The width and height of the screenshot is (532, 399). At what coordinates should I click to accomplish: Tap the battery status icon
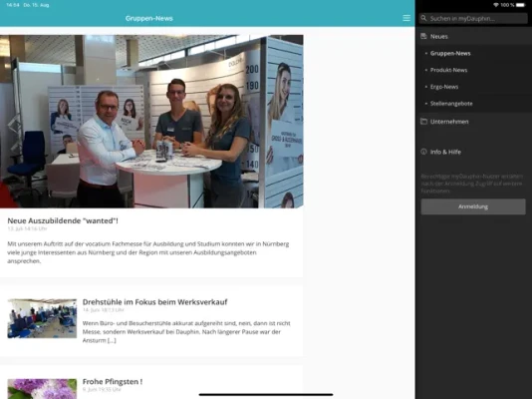520,5
